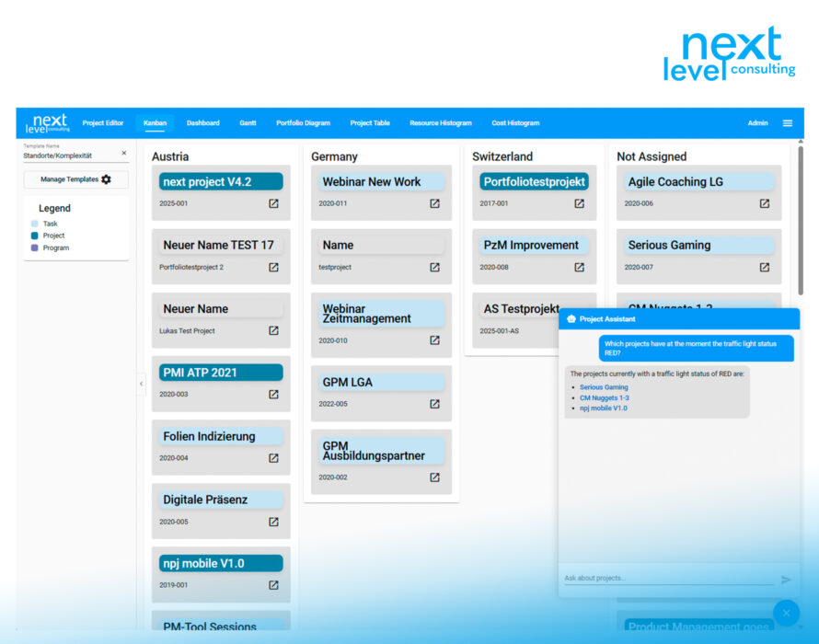The image size is (819, 644).
Task: Go to the Cost Histogram tab
Action: tap(515, 123)
